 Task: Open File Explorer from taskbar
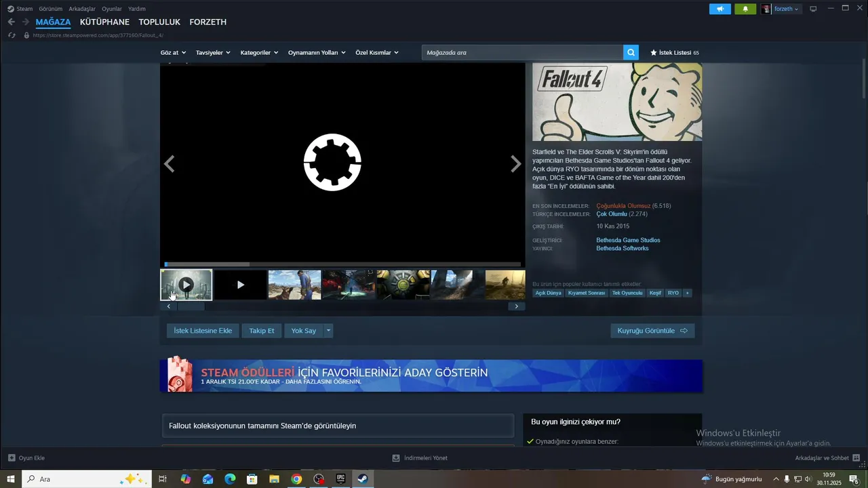pos(274,479)
